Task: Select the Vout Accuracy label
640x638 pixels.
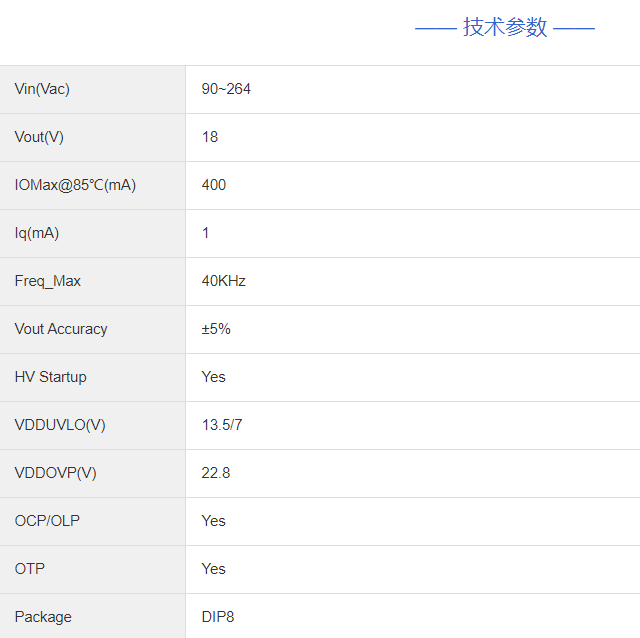Action: point(61,329)
